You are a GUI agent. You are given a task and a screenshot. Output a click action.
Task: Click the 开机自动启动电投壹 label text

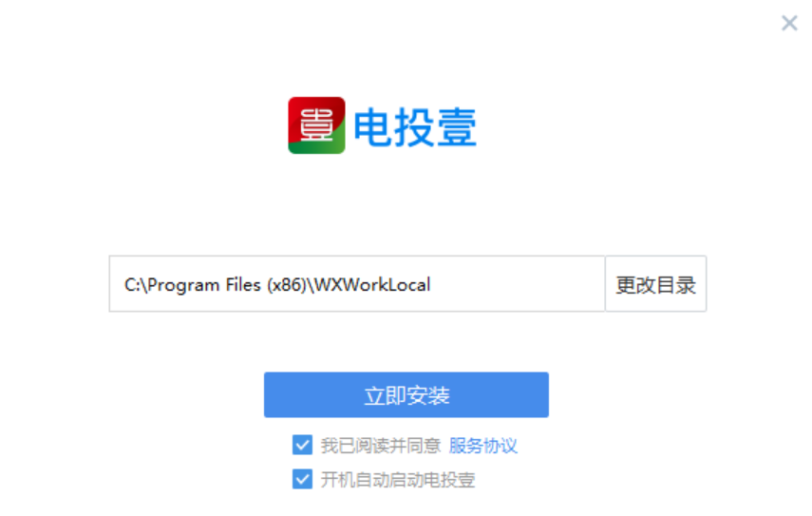(x=397, y=480)
